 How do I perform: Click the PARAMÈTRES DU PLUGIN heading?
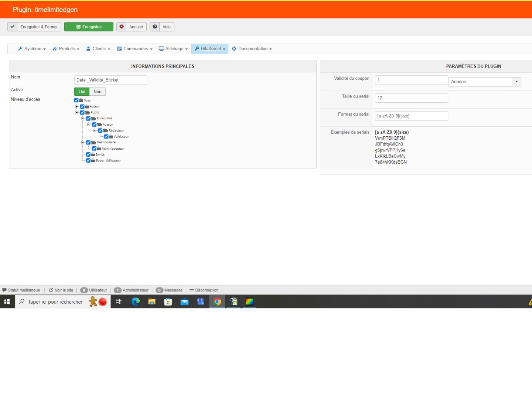[474, 66]
